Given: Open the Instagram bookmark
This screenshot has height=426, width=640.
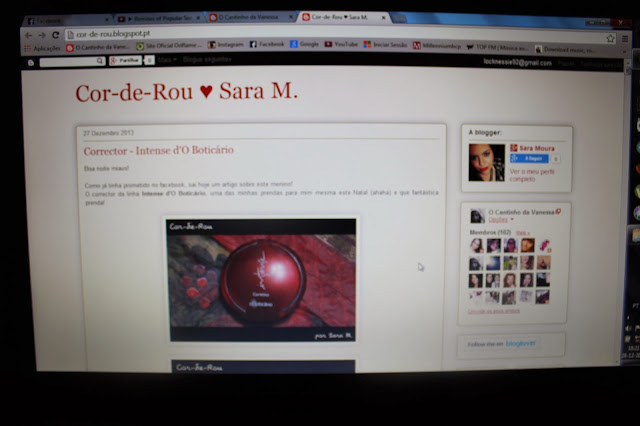Looking at the screenshot, I should pos(226,44).
